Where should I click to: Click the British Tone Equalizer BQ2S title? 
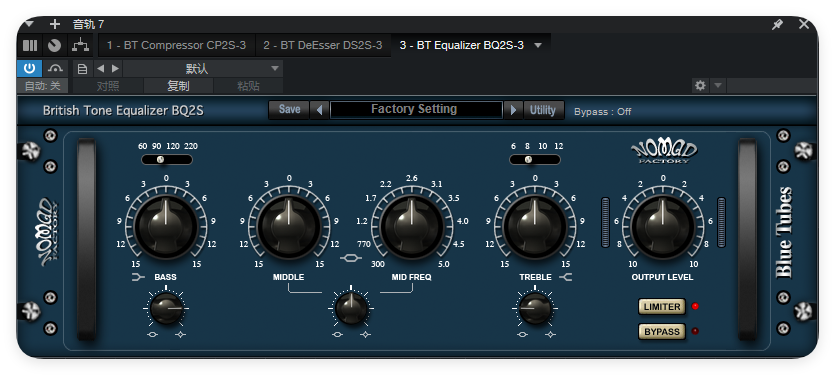pos(123,111)
